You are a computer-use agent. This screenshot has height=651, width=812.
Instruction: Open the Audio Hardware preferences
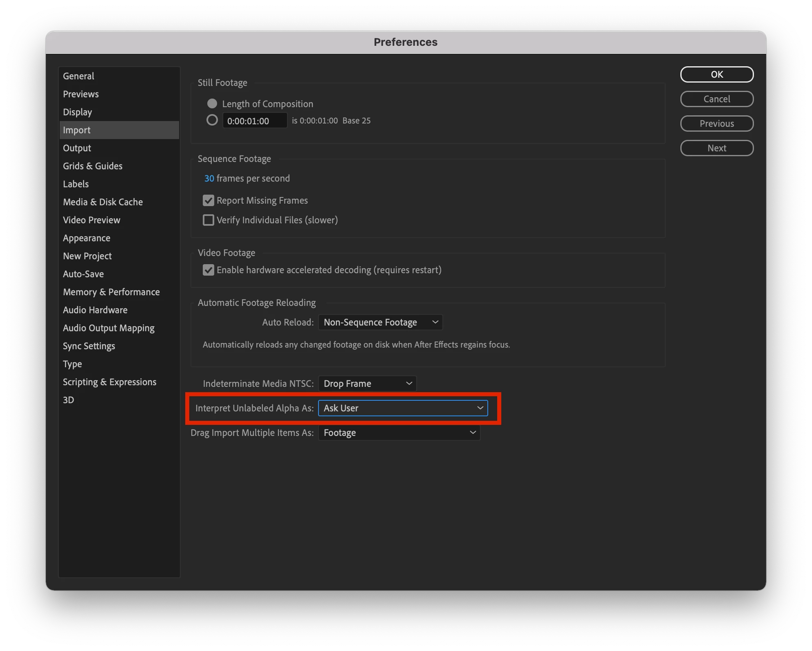click(x=95, y=310)
